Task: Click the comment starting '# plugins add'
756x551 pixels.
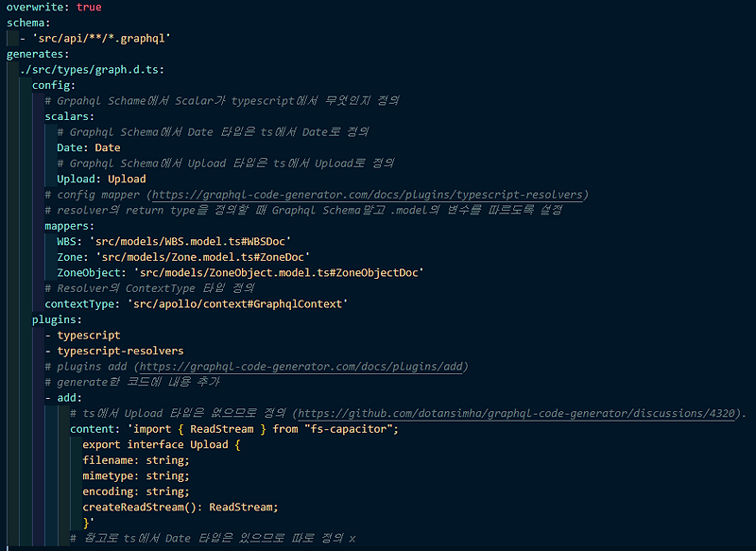Action: click(x=256, y=367)
